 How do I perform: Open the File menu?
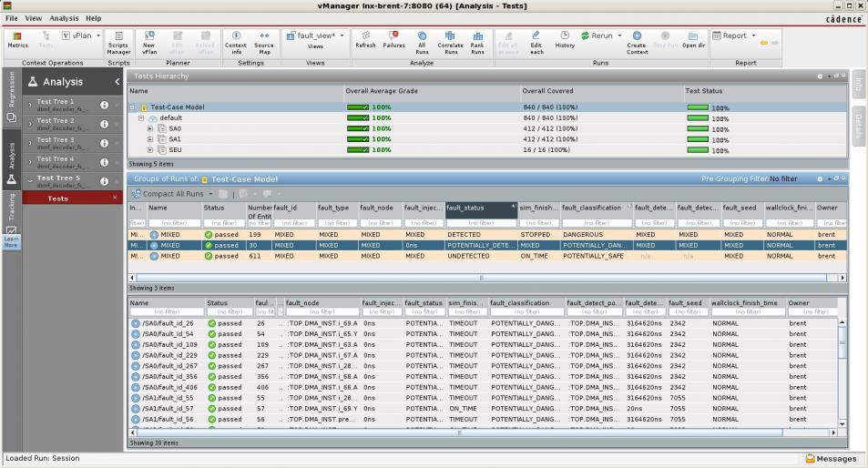pos(12,18)
